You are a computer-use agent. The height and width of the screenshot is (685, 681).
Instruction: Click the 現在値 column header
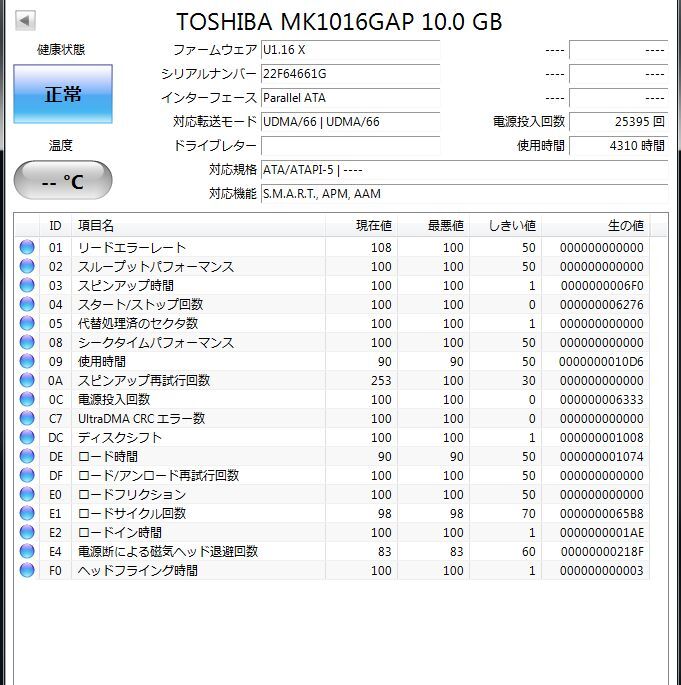click(361, 225)
